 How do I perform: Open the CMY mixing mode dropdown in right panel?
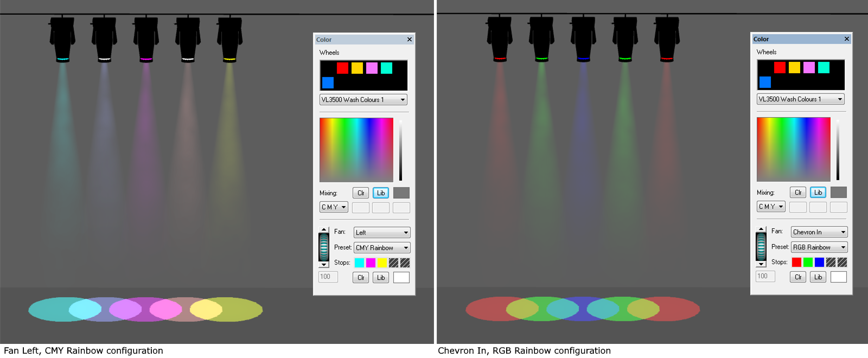tap(771, 207)
